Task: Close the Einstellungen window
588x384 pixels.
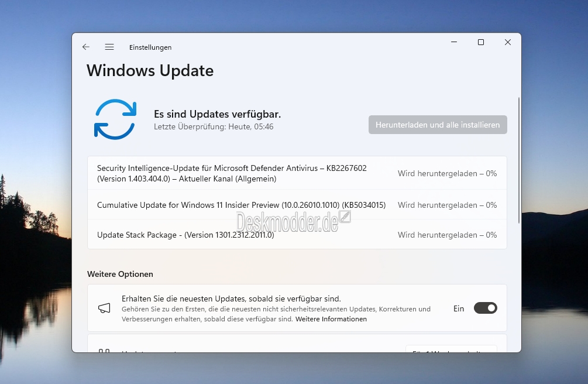Action: click(508, 42)
